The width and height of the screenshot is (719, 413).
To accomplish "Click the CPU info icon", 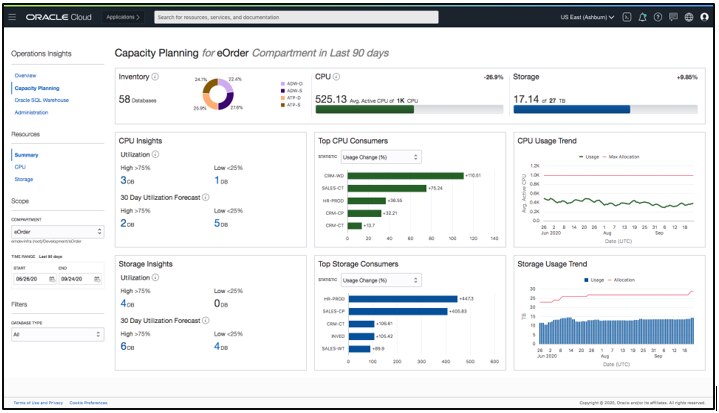I will (x=336, y=76).
